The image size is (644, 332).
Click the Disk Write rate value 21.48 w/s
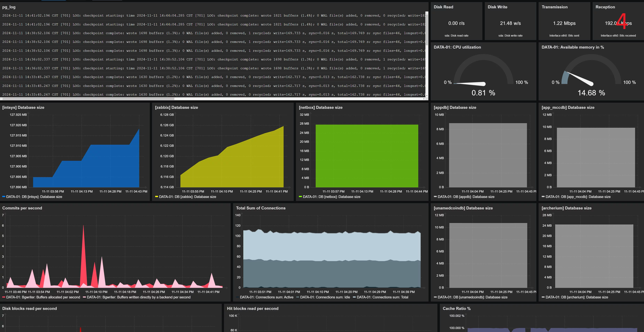click(x=510, y=23)
